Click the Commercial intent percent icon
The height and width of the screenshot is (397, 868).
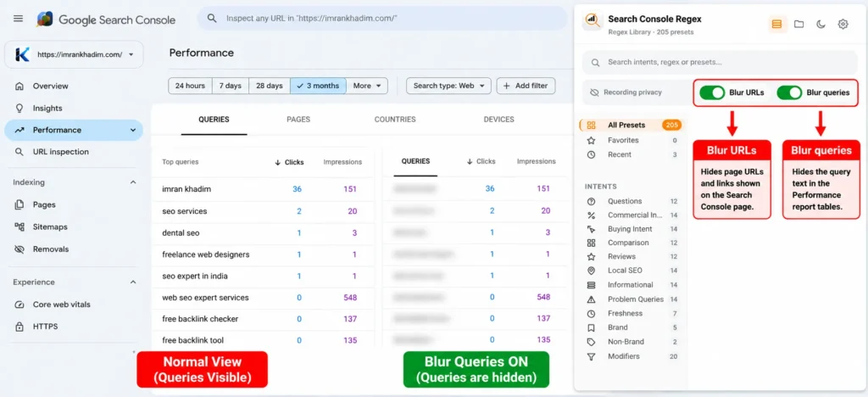(591, 215)
